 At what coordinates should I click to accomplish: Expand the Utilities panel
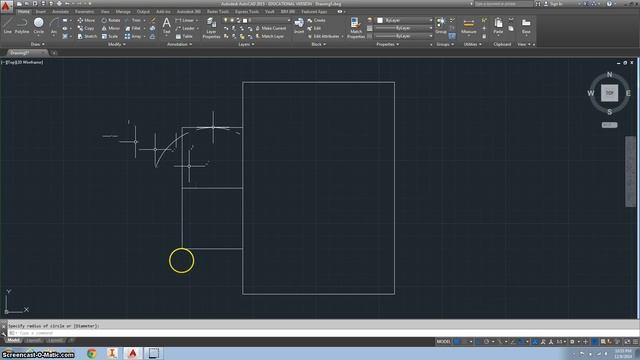click(472, 44)
